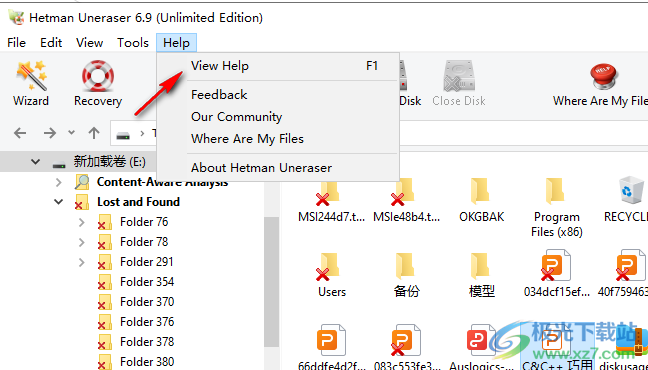Select the MSI244d7.t... deleted folder

pos(331,201)
